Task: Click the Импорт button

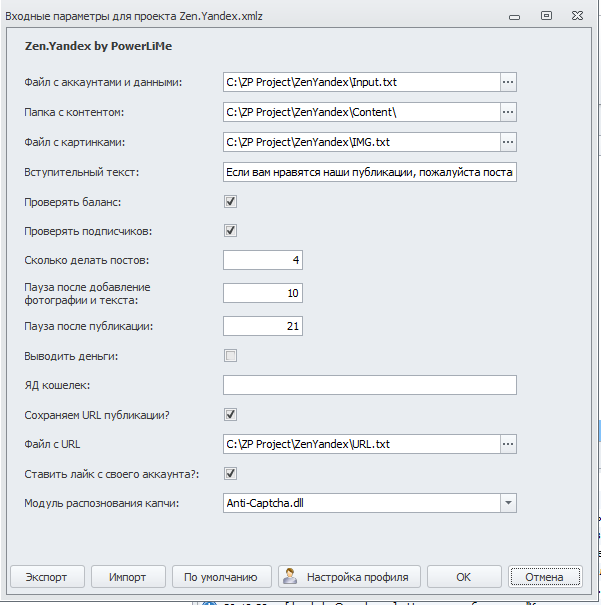Action: pos(128,577)
